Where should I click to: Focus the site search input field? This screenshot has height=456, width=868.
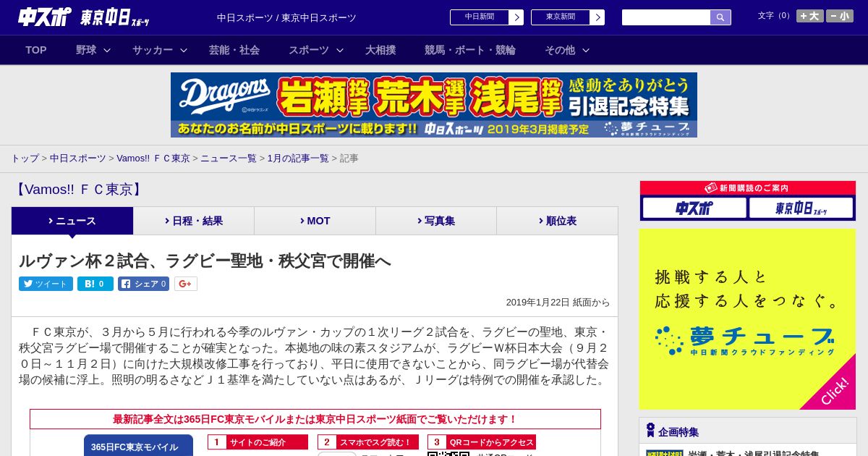coord(666,17)
